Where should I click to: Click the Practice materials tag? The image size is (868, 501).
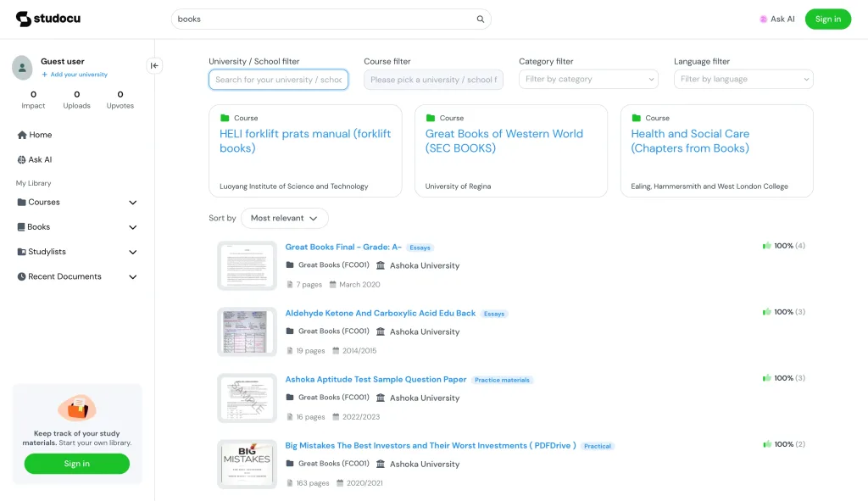(x=502, y=380)
